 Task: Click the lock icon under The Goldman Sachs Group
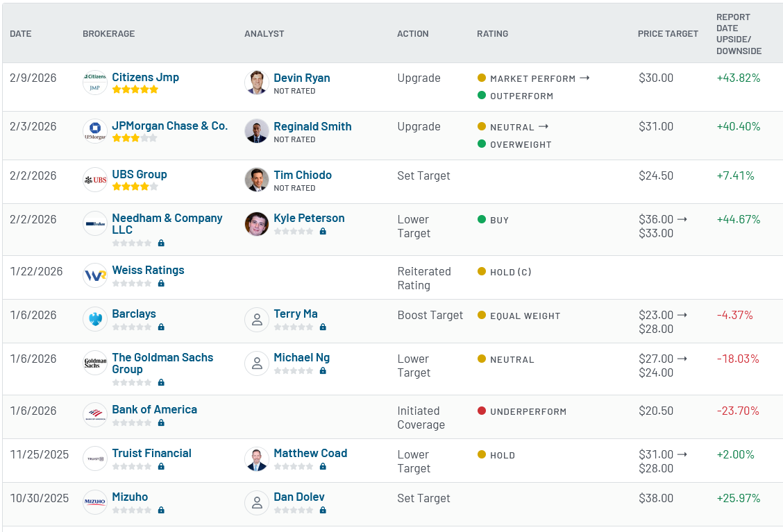(161, 382)
